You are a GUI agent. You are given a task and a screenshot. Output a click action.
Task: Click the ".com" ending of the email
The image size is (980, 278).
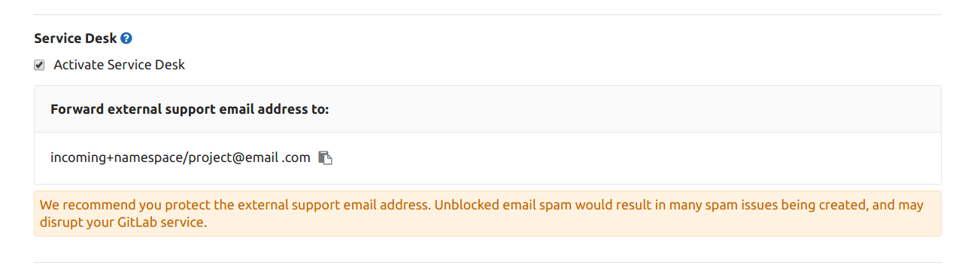(296, 157)
